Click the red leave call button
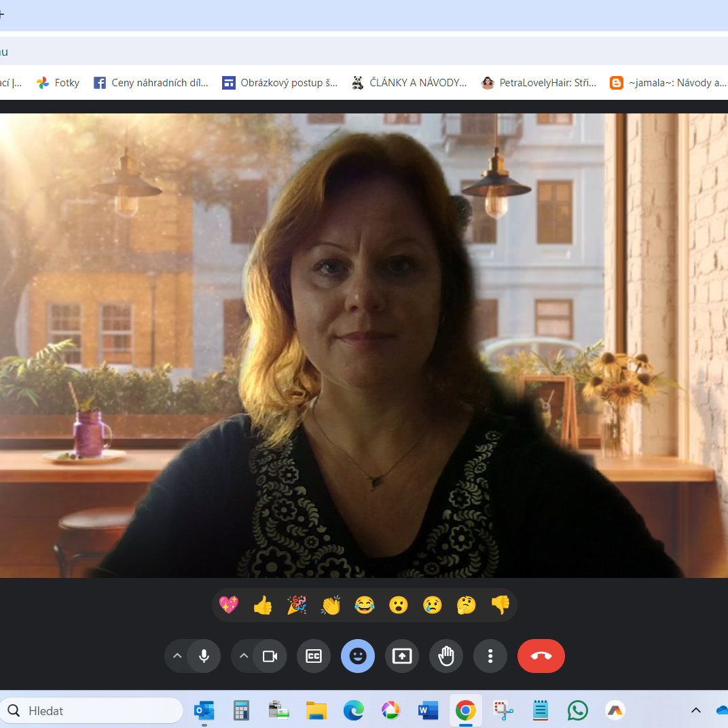The height and width of the screenshot is (728, 728). (541, 656)
